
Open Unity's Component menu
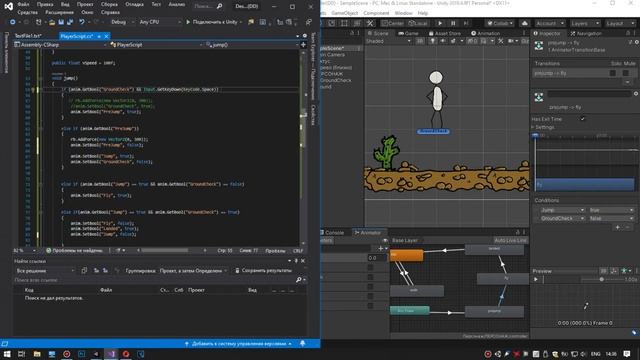coord(376,13)
